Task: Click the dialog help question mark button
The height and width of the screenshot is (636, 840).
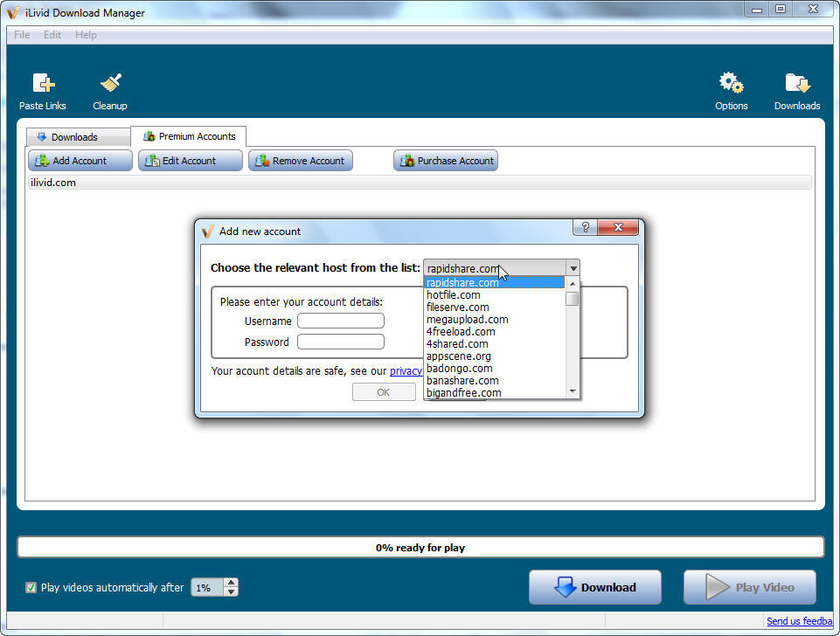Action: click(586, 227)
